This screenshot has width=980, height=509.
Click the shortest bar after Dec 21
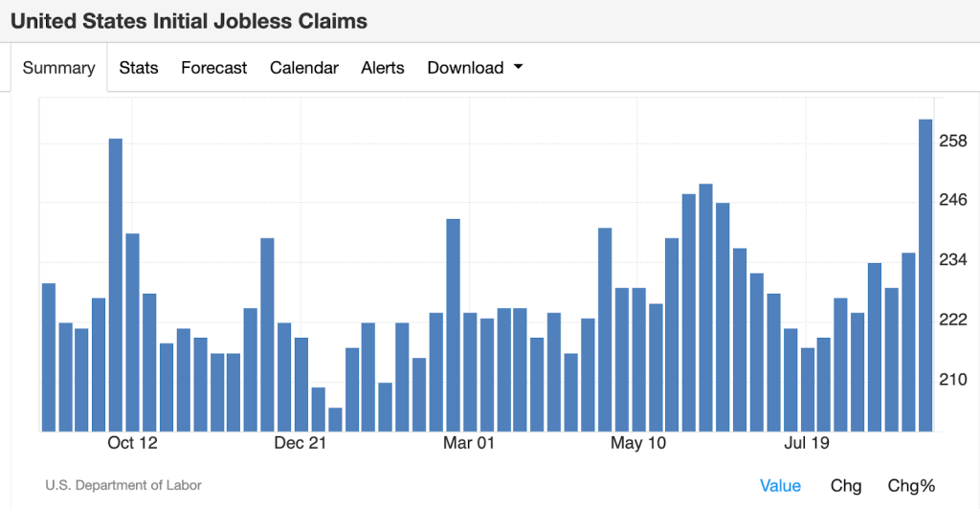[335, 419]
